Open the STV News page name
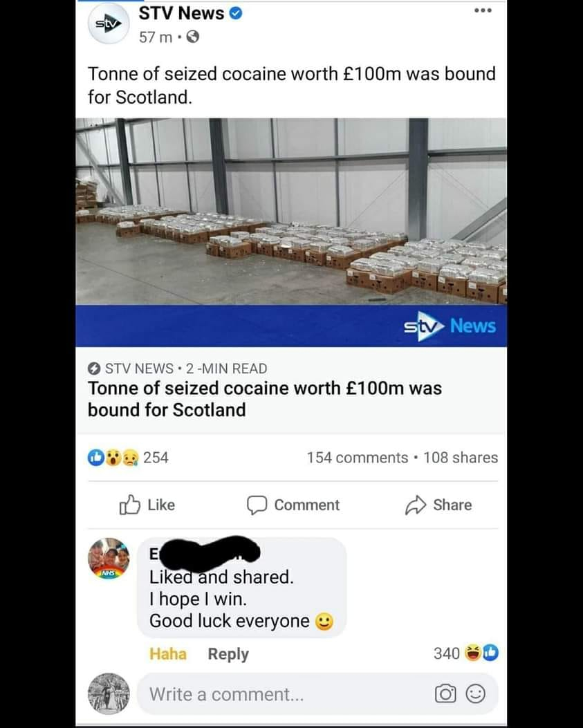This screenshot has width=583, height=728. (181, 13)
